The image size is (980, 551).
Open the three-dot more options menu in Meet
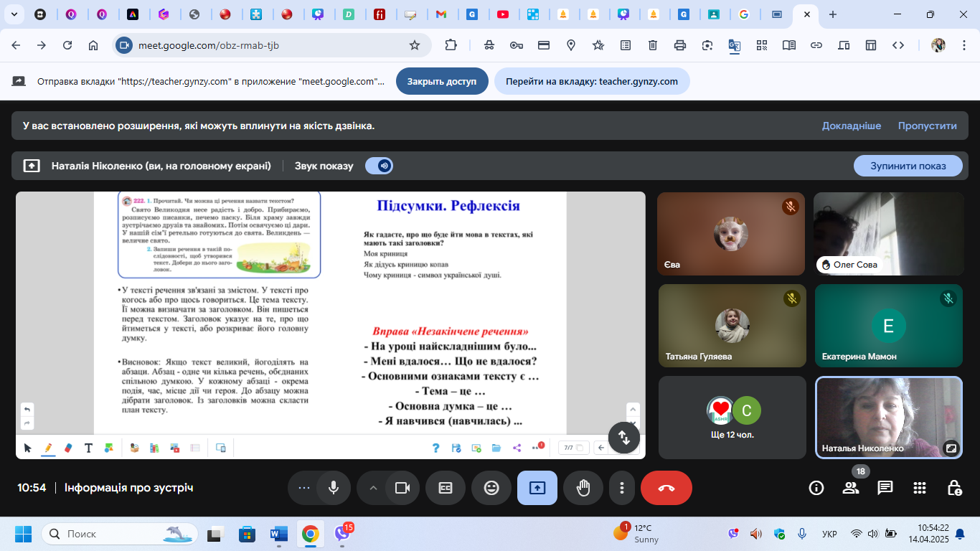tap(621, 488)
